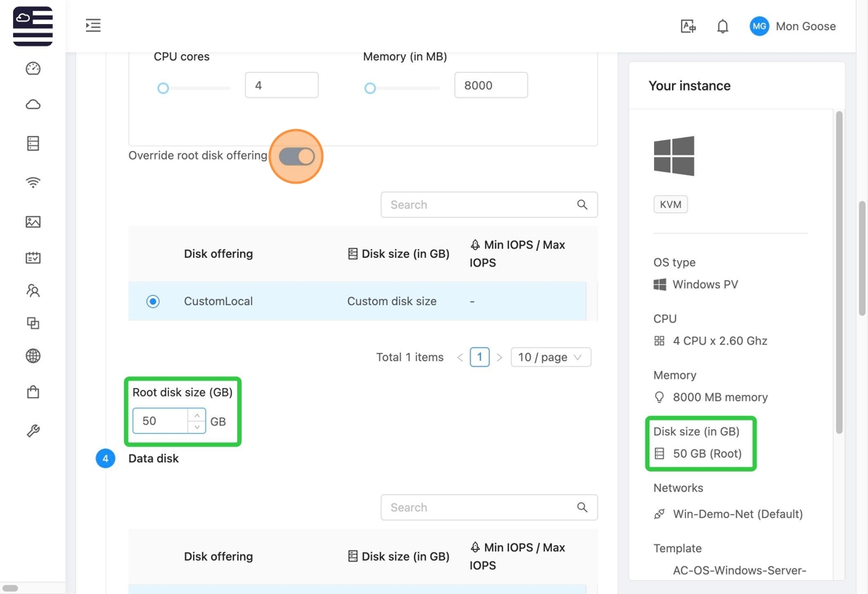The height and width of the screenshot is (594, 868).
Task: Open the storage sidebar icon
Action: pyautogui.click(x=33, y=143)
